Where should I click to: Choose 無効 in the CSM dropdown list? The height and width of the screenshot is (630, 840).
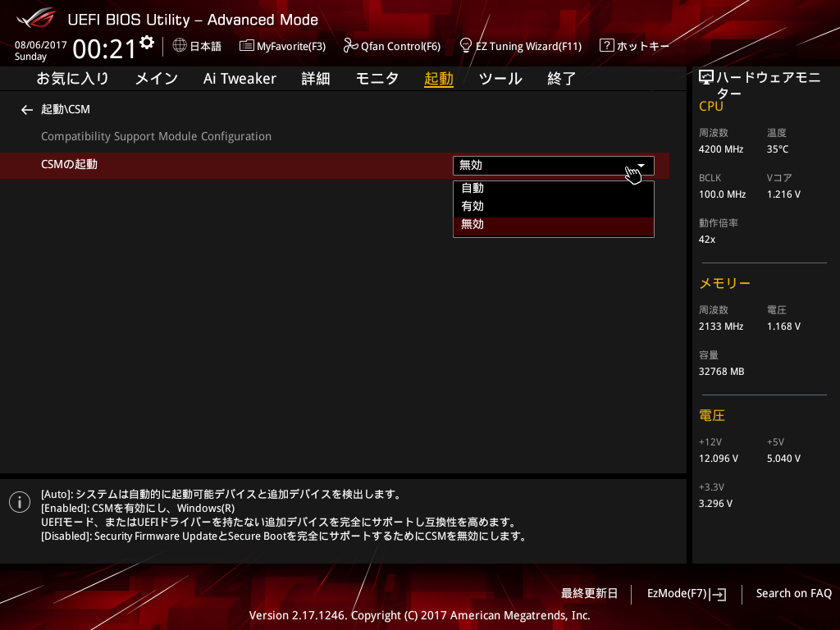coord(554,225)
